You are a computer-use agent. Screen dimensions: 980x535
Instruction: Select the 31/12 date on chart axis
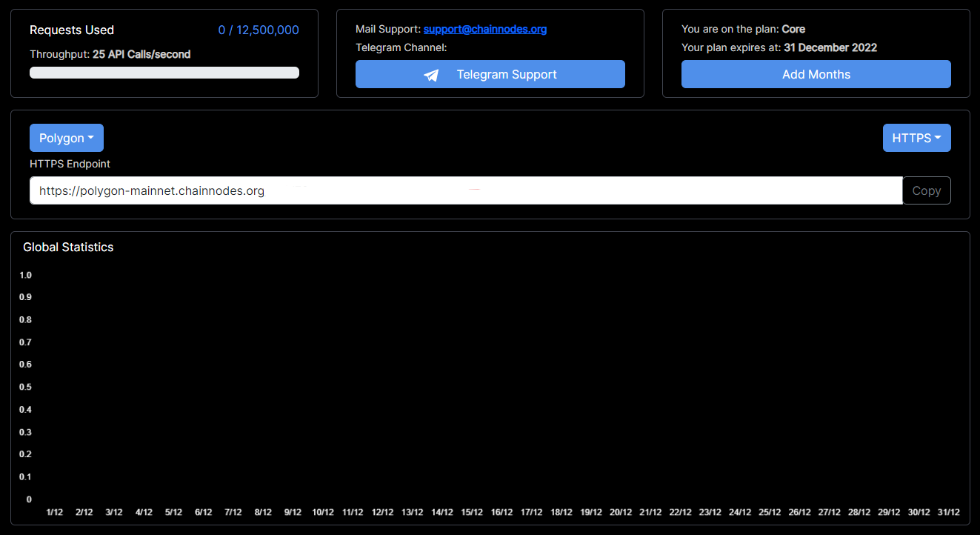(949, 512)
